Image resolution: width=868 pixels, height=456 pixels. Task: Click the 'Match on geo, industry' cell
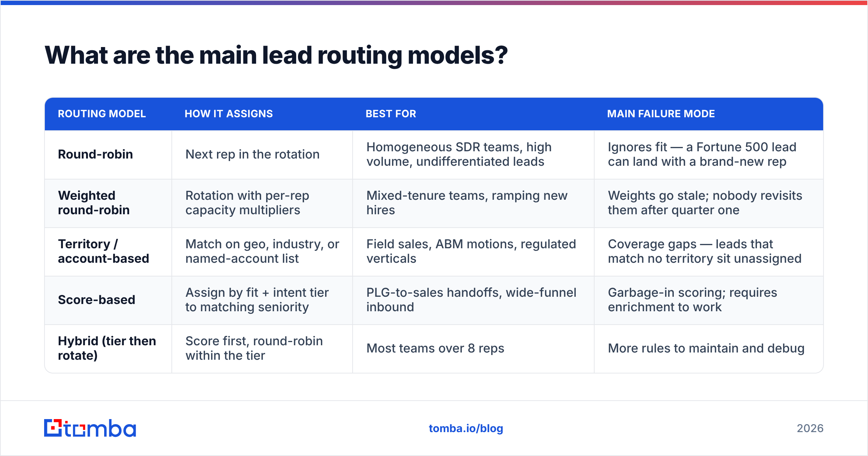[x=262, y=252]
